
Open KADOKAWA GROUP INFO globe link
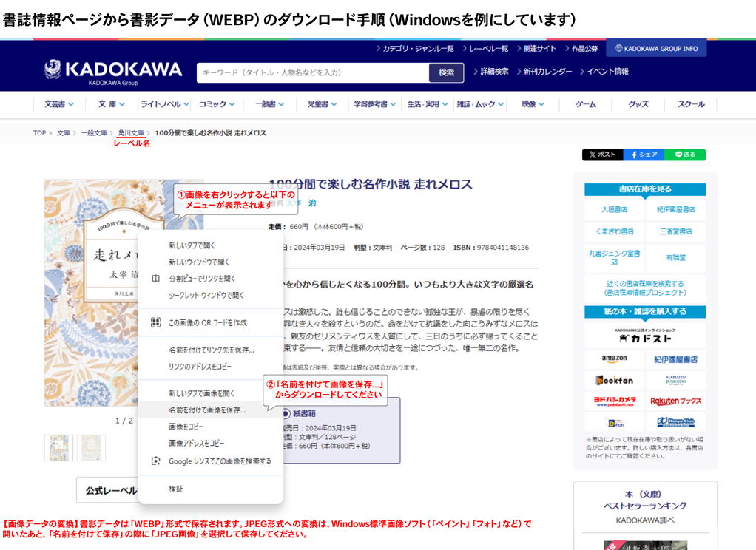[x=656, y=48]
